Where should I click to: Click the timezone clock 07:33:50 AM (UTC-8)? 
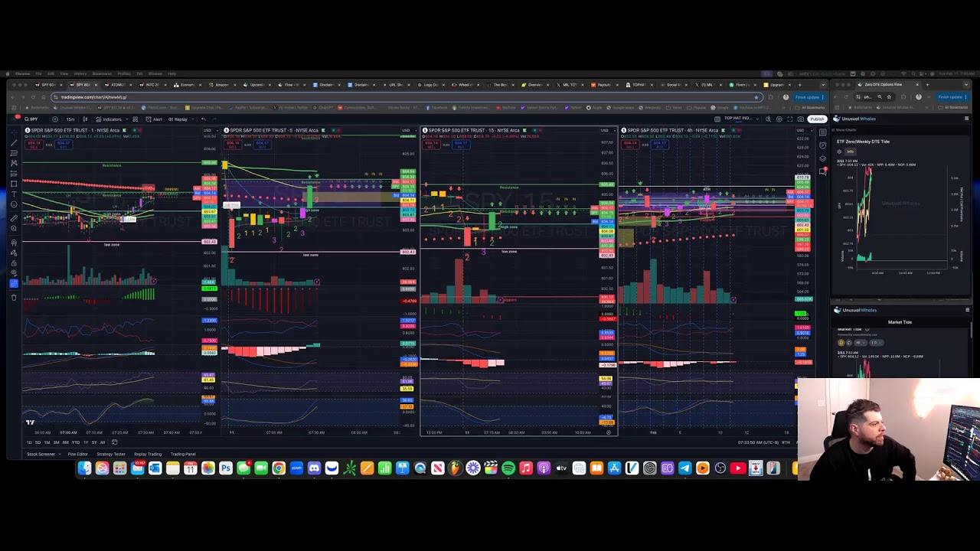pyautogui.click(x=758, y=442)
